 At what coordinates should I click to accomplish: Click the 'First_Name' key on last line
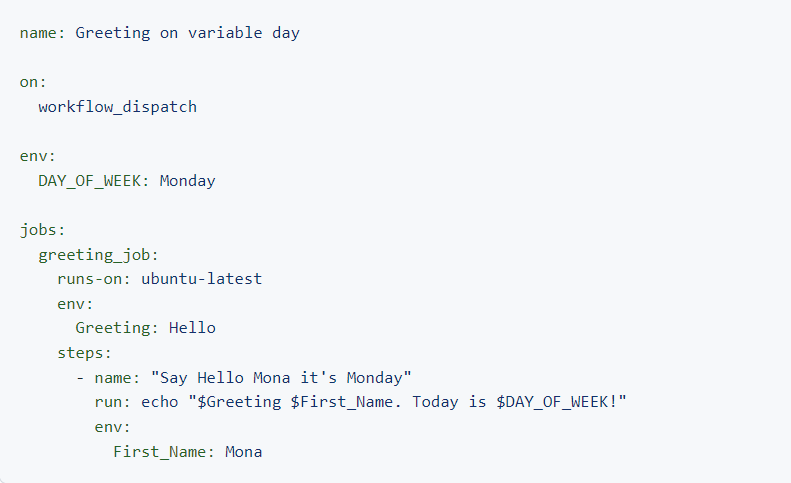click(159, 451)
